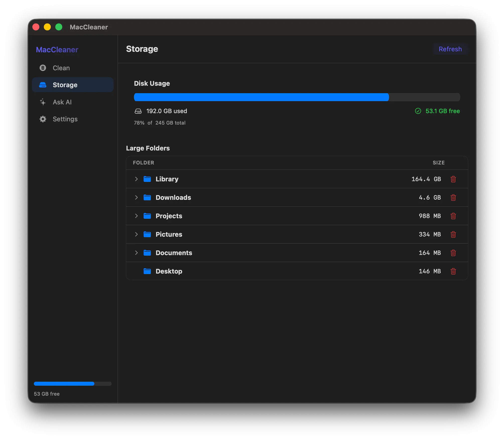
Task: Click the Ask AI sparkle icon
Action: (43, 102)
